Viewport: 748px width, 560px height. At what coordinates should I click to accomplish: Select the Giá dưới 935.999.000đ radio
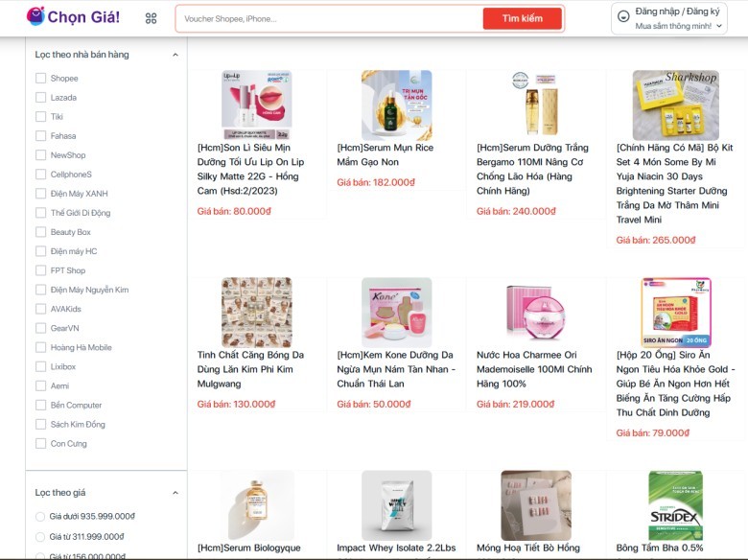[40, 517]
